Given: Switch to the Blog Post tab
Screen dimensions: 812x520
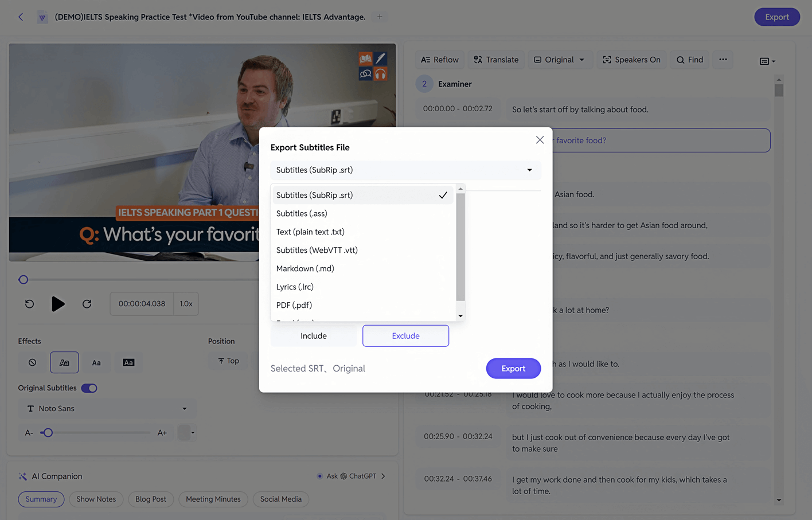Looking at the screenshot, I should coord(151,499).
